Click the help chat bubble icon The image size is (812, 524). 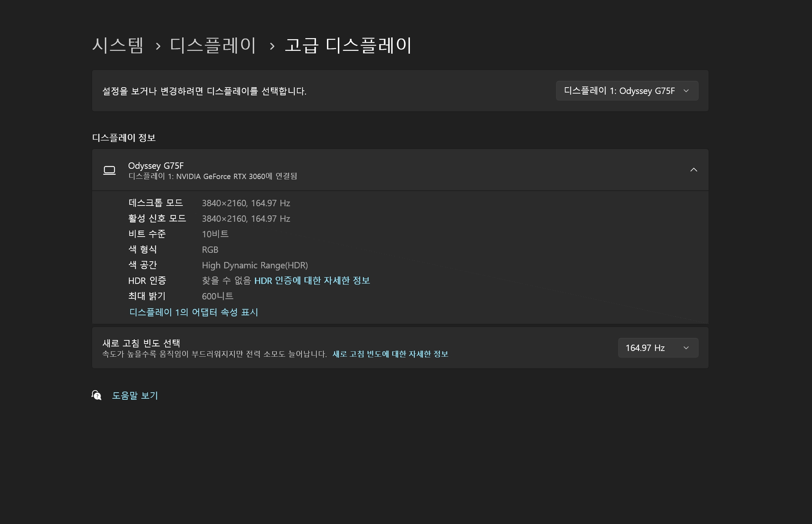96,395
